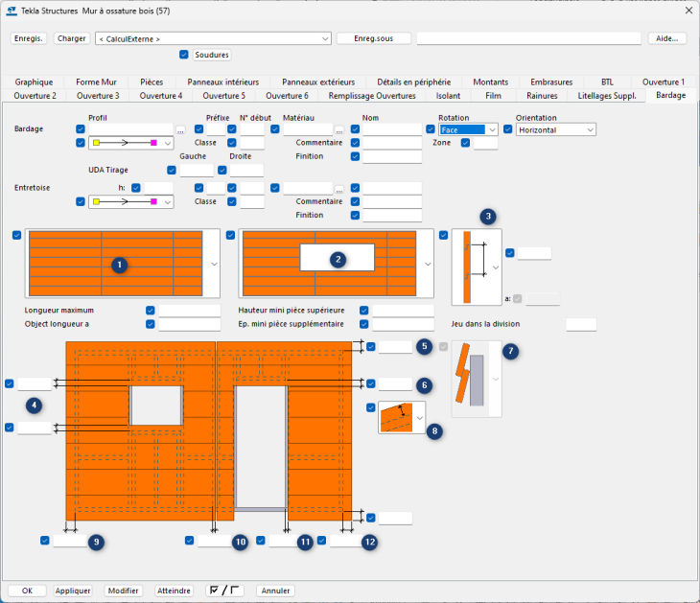Click the Profil browse button in Bardage row
Image resolution: width=700 pixels, height=603 pixels.
[x=179, y=129]
